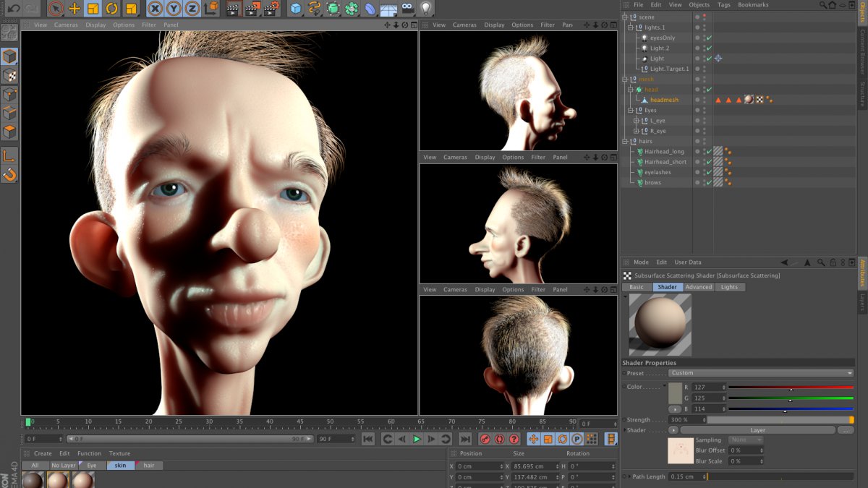Add a Light object from toolbar
Screen dimensions: 868x488
click(x=426, y=9)
